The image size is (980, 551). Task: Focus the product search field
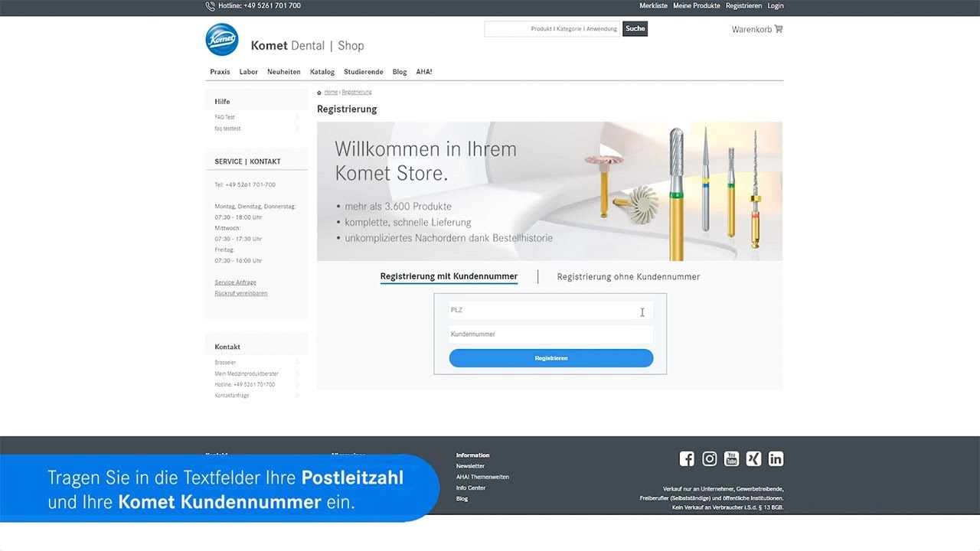click(x=552, y=29)
